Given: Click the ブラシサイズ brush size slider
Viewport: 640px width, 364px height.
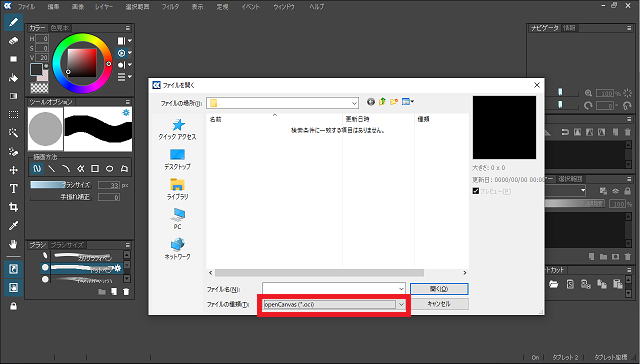Looking at the screenshot, I should coord(60,185).
